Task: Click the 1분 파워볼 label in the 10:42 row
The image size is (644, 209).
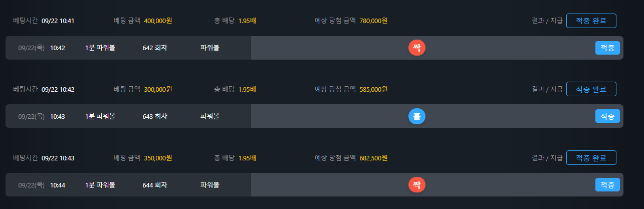Action: 100,48
